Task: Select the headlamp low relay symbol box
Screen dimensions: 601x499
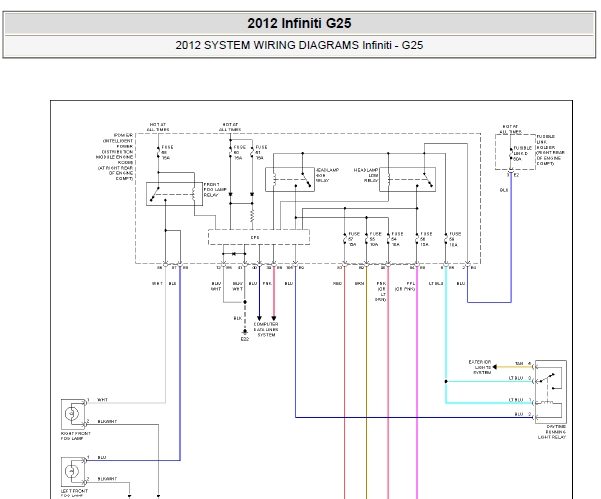Action: click(407, 180)
